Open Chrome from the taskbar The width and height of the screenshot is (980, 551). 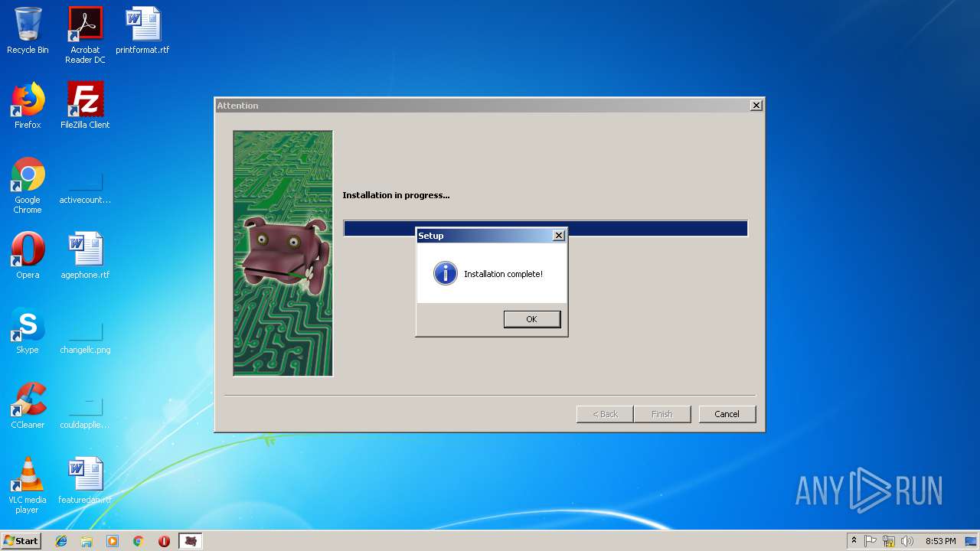pyautogui.click(x=138, y=541)
